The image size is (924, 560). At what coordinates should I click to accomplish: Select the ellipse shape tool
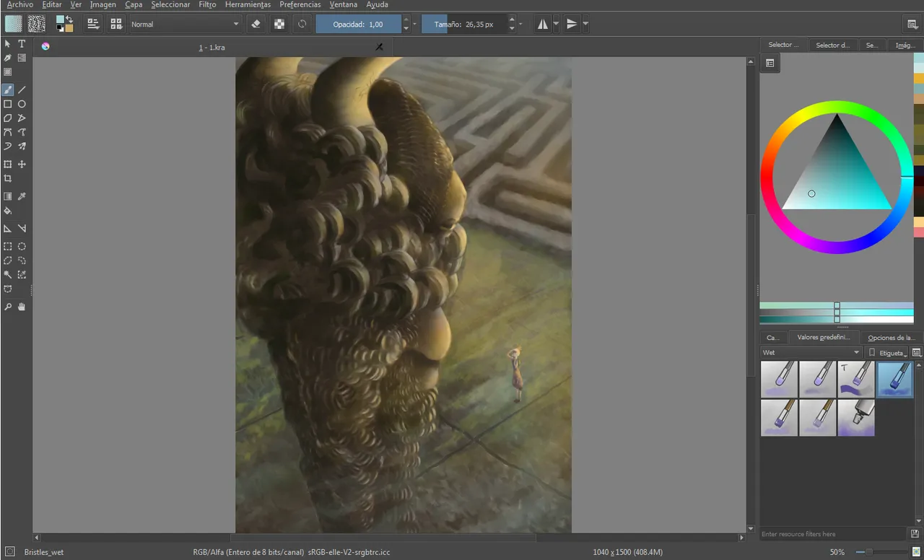click(22, 104)
